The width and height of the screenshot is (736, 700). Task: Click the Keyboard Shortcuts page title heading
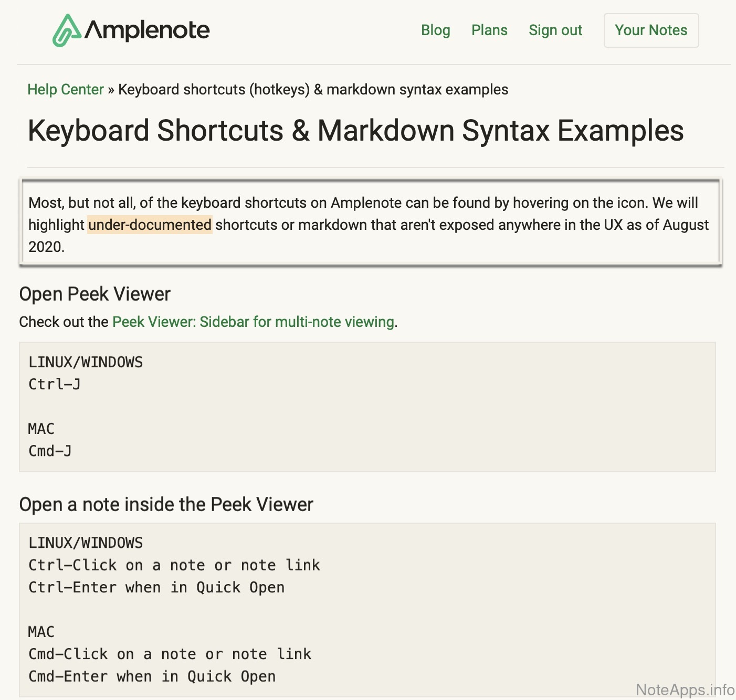pos(355,131)
